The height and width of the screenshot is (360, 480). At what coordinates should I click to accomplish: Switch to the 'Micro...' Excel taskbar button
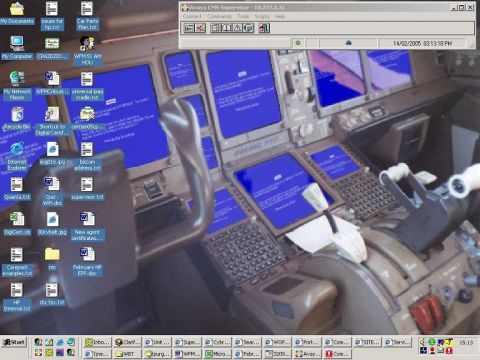tap(217, 354)
